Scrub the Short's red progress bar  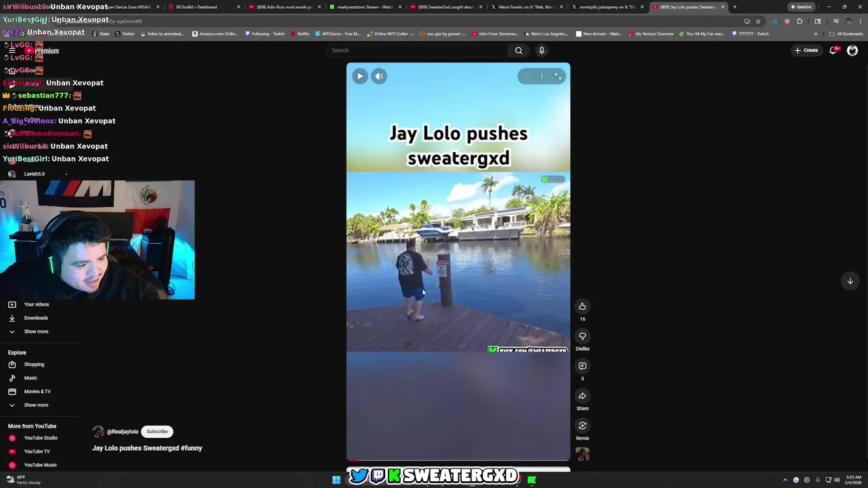click(458, 460)
